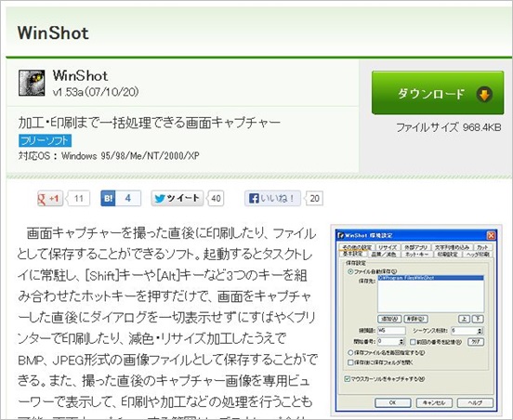Click the Twitter ツイート button

pyautogui.click(x=178, y=198)
